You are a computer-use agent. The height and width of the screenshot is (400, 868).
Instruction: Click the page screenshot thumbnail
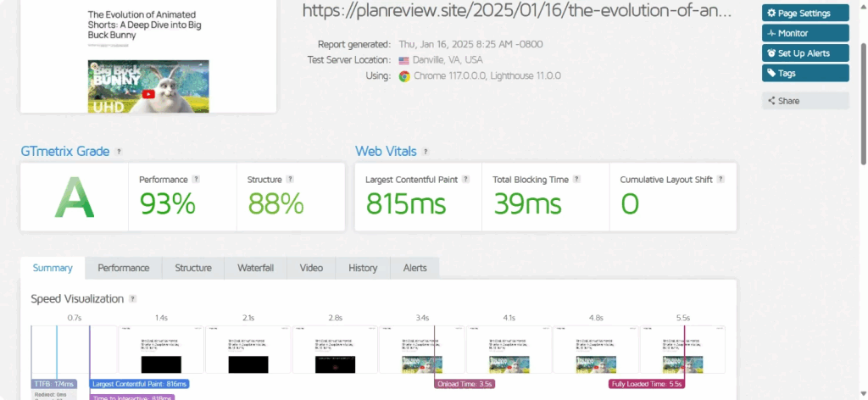[148, 58]
